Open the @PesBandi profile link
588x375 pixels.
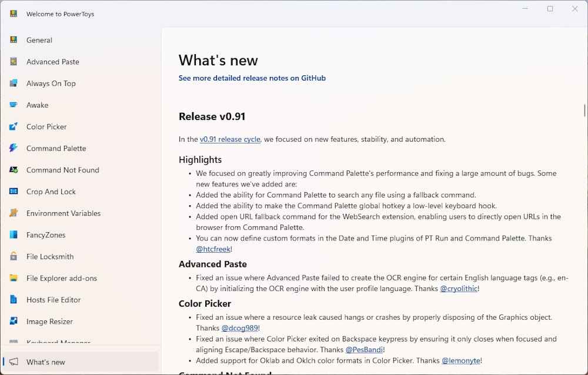click(364, 350)
